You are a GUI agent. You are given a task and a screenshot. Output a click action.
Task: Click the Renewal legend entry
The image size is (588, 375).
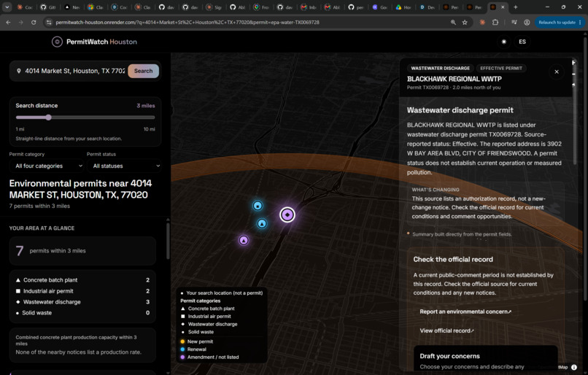coord(193,349)
